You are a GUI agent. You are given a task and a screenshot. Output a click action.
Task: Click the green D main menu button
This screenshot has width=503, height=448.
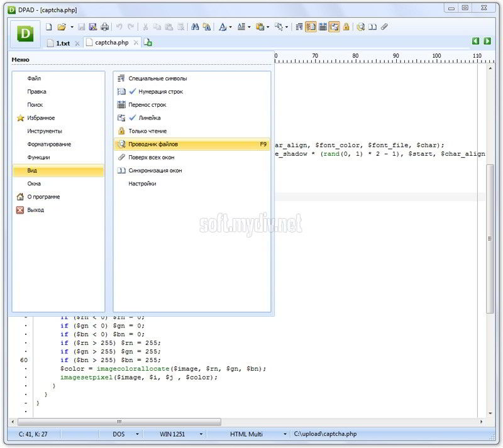pyautogui.click(x=25, y=34)
